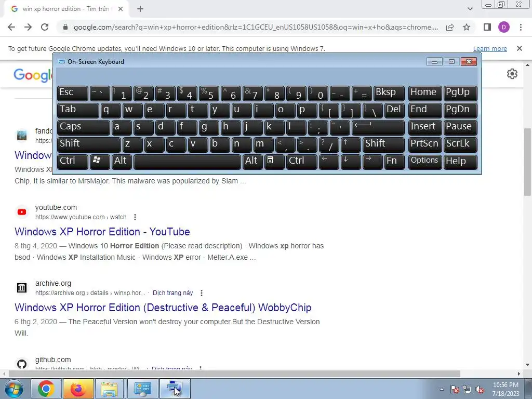Open Windows XP Horror Edition - YouTube result
532x399 pixels.
[x=102, y=232]
